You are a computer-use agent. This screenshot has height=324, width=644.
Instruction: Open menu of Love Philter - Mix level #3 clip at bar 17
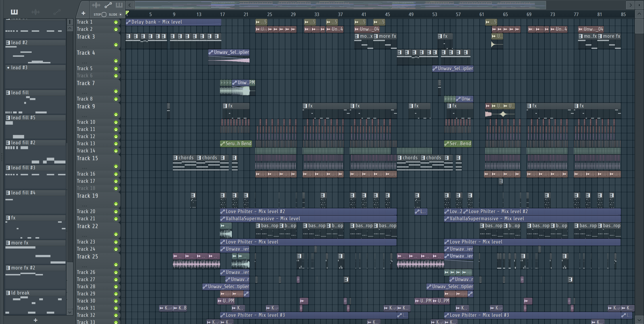point(222,316)
